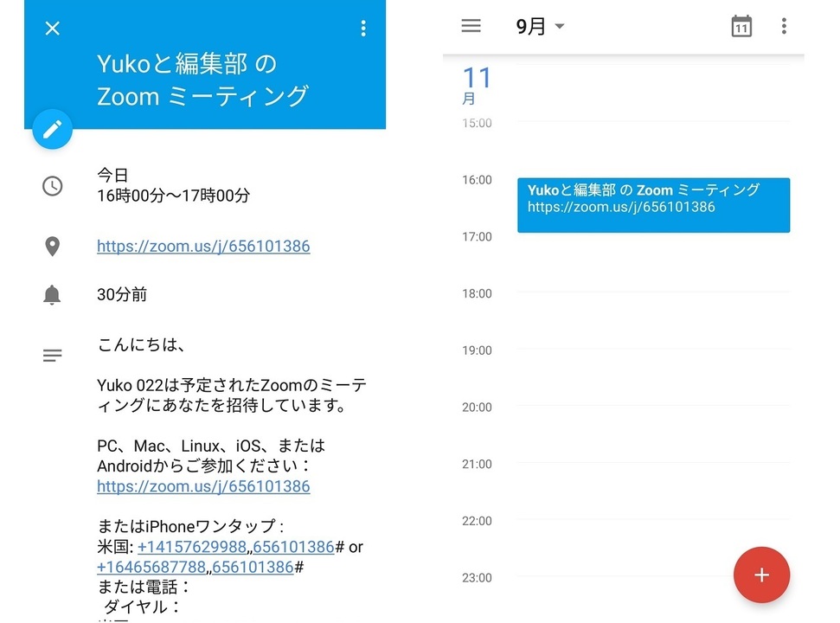
Task: Select the またはiPhoneワンタップ line
Action: point(190,526)
